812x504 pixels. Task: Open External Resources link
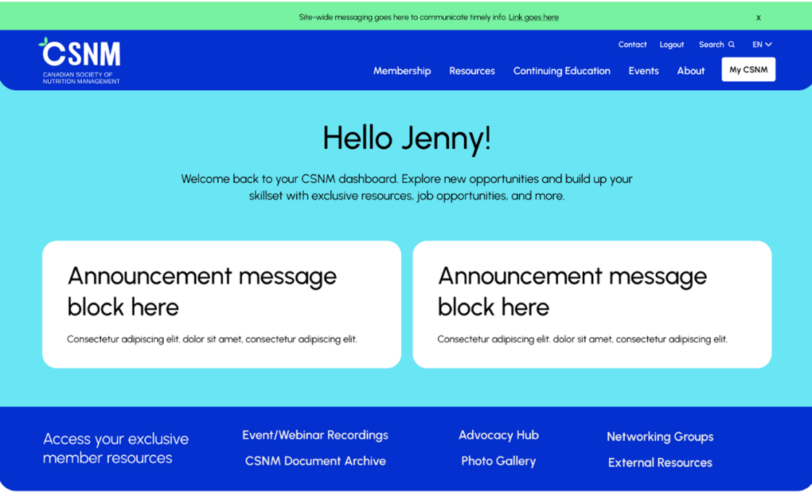[660, 463]
